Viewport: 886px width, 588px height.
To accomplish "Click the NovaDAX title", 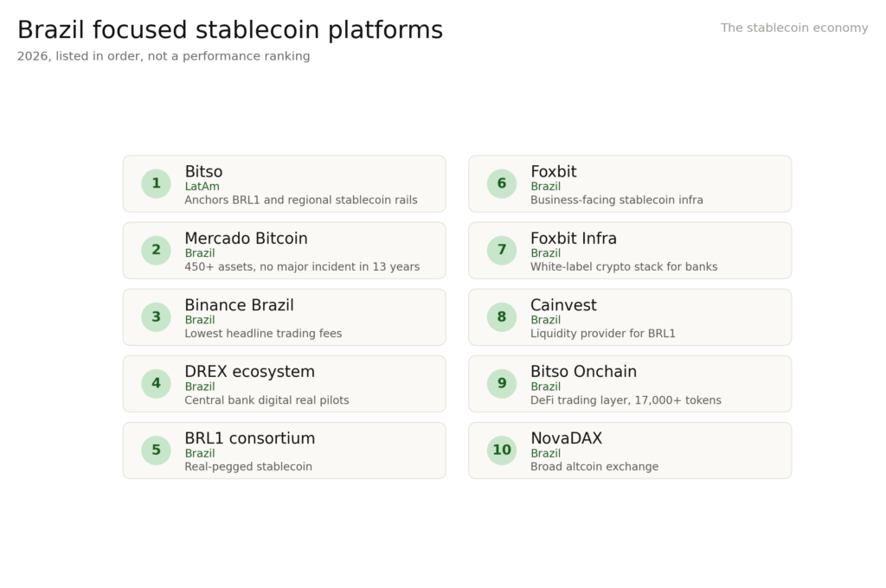I will click(566, 438).
